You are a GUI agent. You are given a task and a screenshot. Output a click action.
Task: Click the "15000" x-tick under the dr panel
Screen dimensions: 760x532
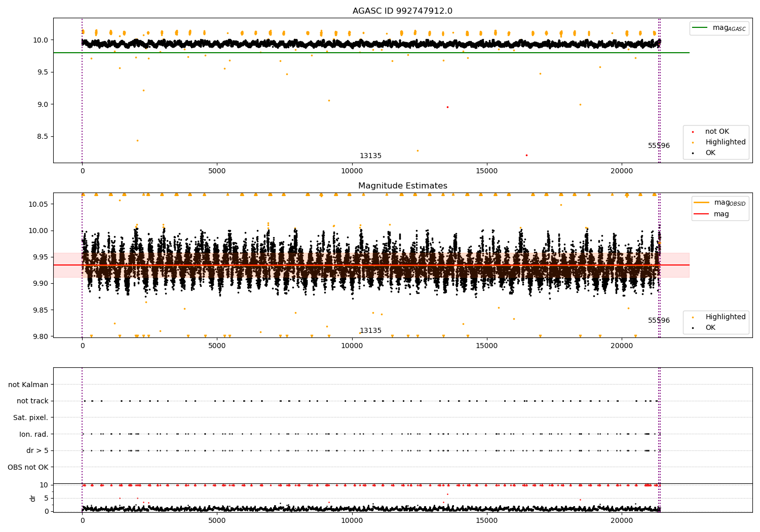[x=487, y=521]
